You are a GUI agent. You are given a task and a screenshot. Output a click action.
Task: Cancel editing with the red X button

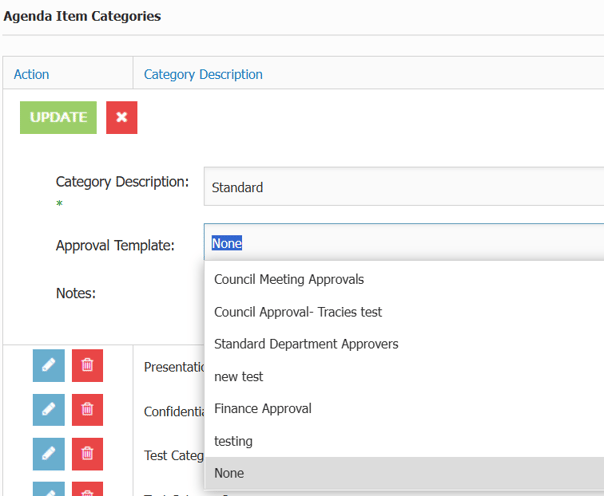(121, 118)
